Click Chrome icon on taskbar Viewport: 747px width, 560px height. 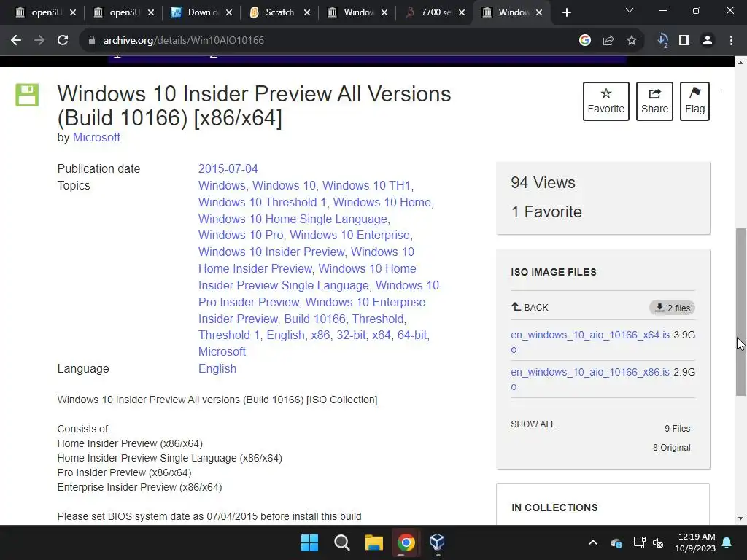coord(406,542)
